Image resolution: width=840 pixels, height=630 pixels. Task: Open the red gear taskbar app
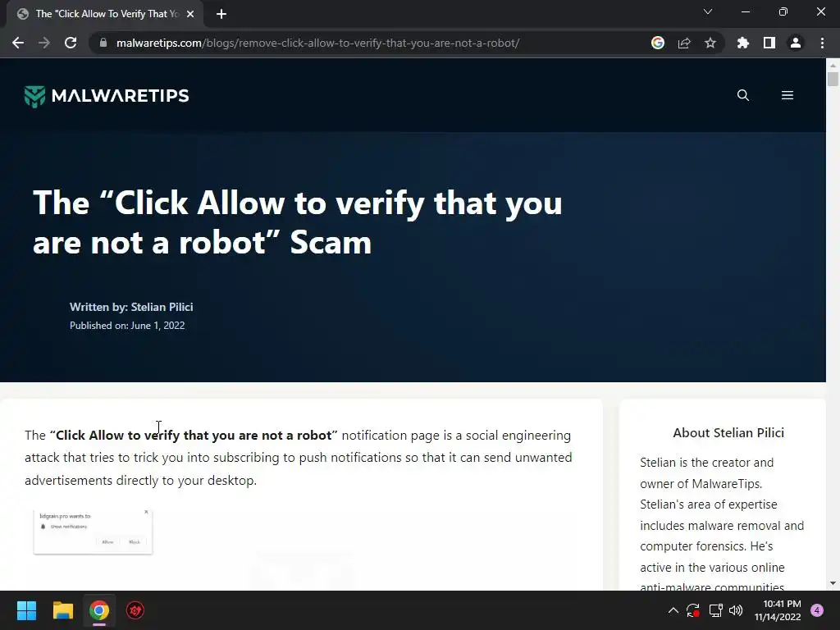point(135,610)
